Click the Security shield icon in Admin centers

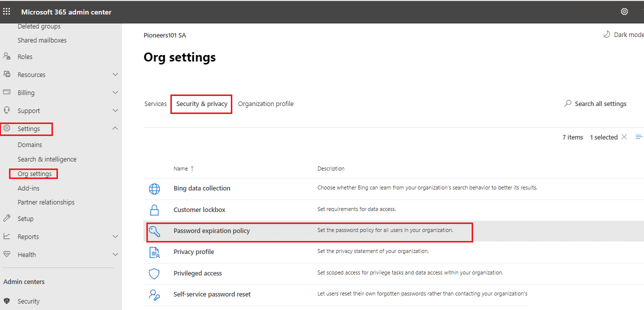pyautogui.click(x=7, y=301)
